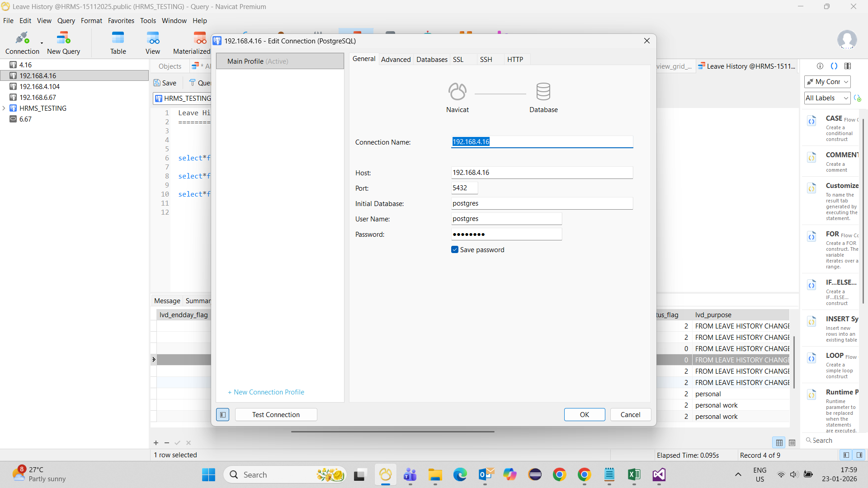
Task: Click the New Connection Profile link
Action: tap(266, 392)
